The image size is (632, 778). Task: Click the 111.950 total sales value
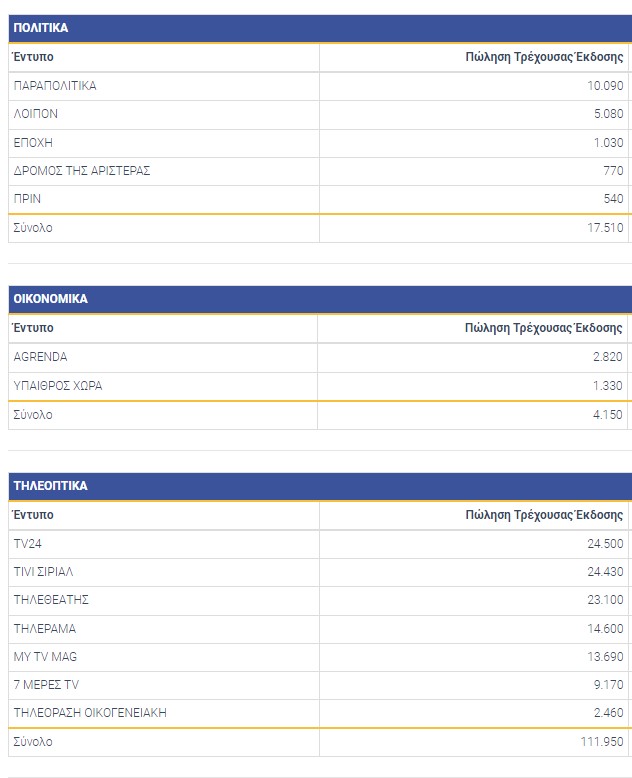coord(603,742)
